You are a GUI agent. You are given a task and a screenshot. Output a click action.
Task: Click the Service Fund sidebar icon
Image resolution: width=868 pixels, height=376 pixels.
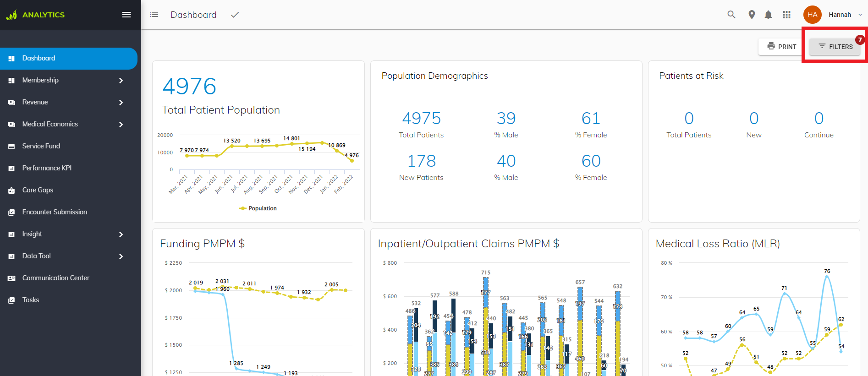11,147
